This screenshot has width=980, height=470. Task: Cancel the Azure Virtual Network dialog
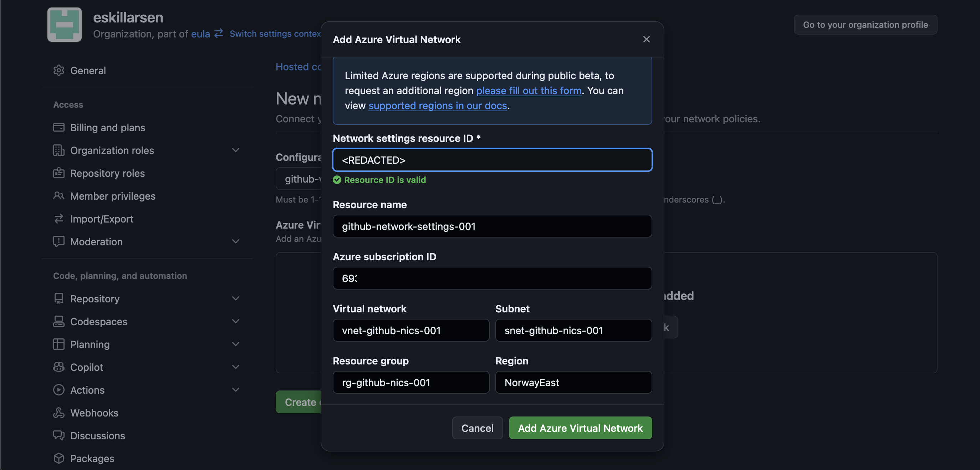478,428
